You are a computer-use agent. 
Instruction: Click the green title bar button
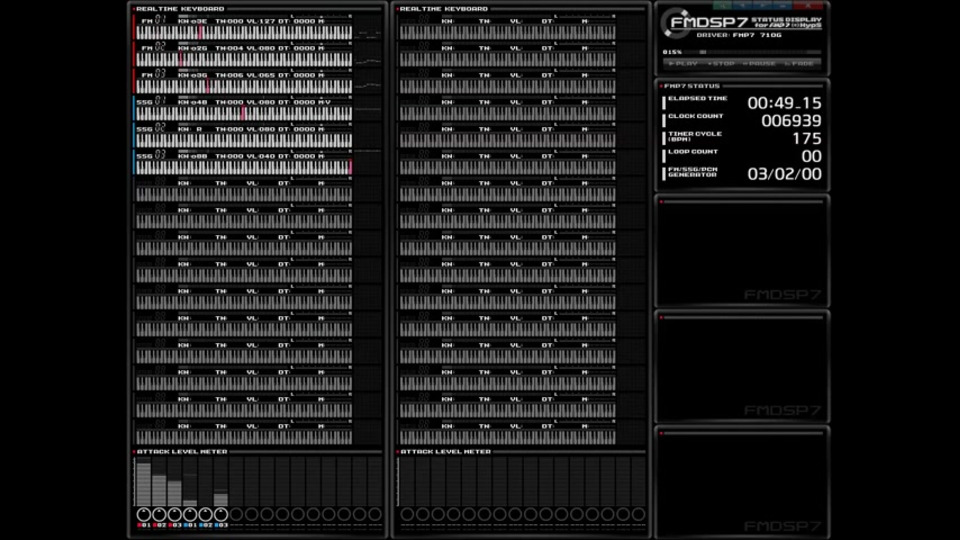click(x=722, y=5)
